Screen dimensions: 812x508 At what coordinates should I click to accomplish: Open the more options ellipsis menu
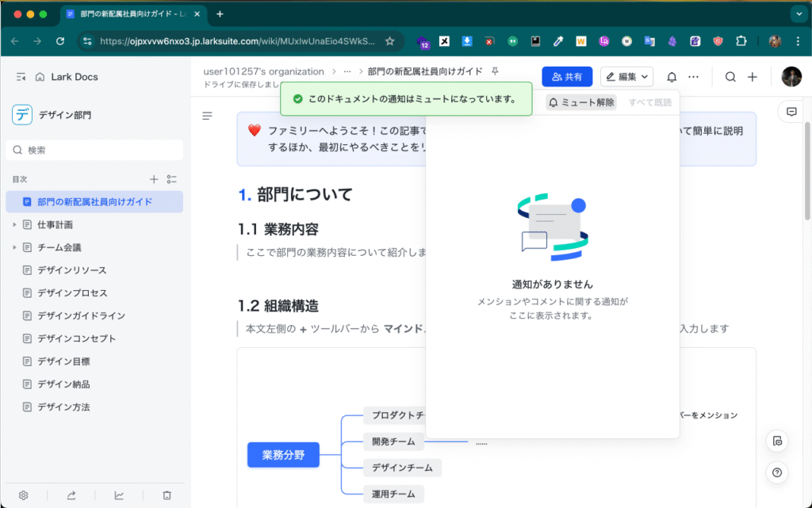[x=694, y=77]
